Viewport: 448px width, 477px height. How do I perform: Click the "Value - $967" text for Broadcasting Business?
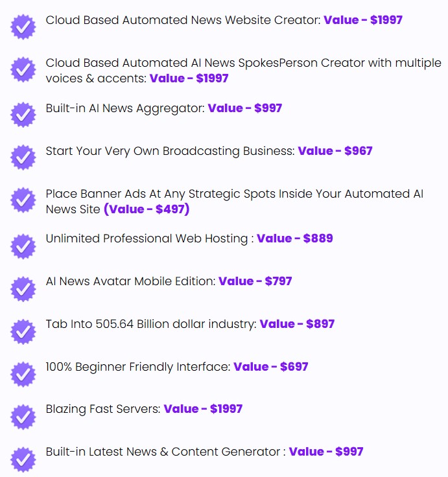click(x=335, y=151)
